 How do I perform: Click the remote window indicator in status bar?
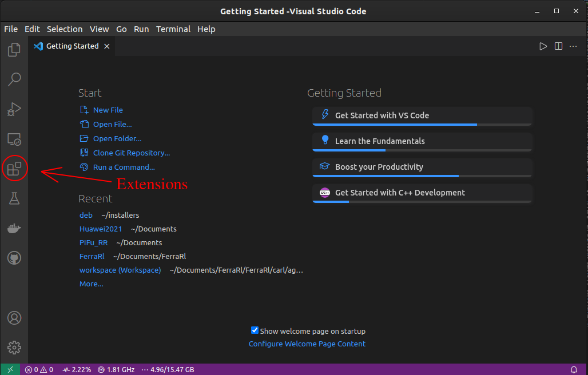pyautogui.click(x=10, y=369)
